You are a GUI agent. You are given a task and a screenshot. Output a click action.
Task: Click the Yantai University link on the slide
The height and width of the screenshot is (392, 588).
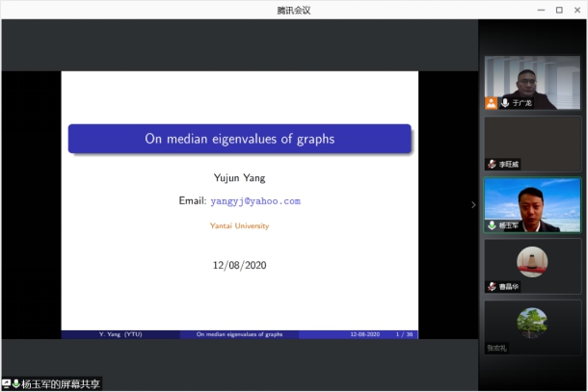tap(239, 225)
